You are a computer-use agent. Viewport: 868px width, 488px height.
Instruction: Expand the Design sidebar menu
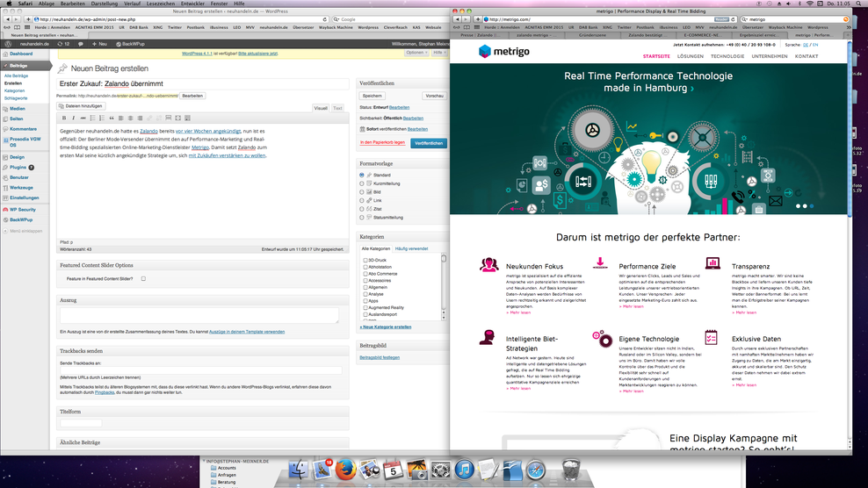[x=17, y=157]
